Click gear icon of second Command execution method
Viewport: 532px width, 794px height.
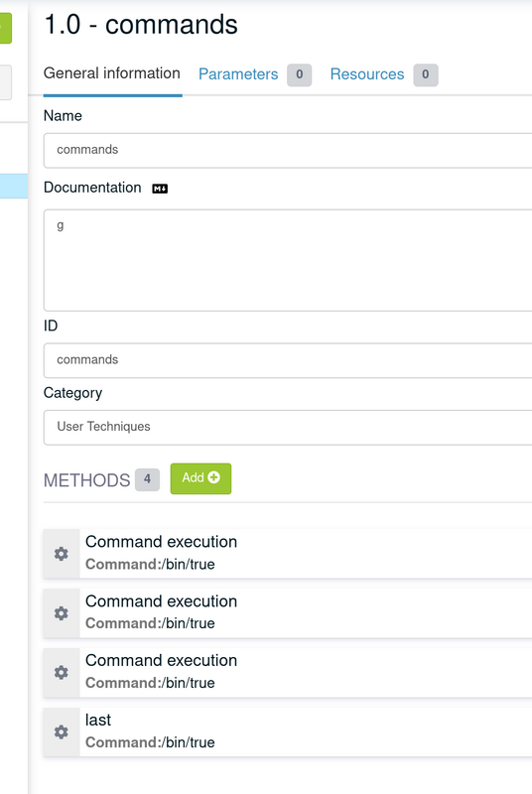point(62,613)
